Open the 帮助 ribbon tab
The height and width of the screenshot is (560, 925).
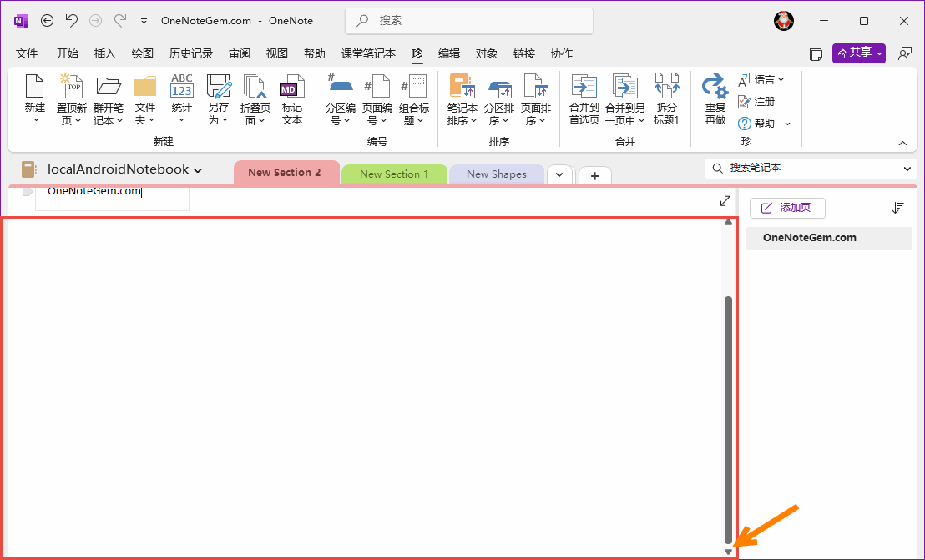click(x=315, y=53)
